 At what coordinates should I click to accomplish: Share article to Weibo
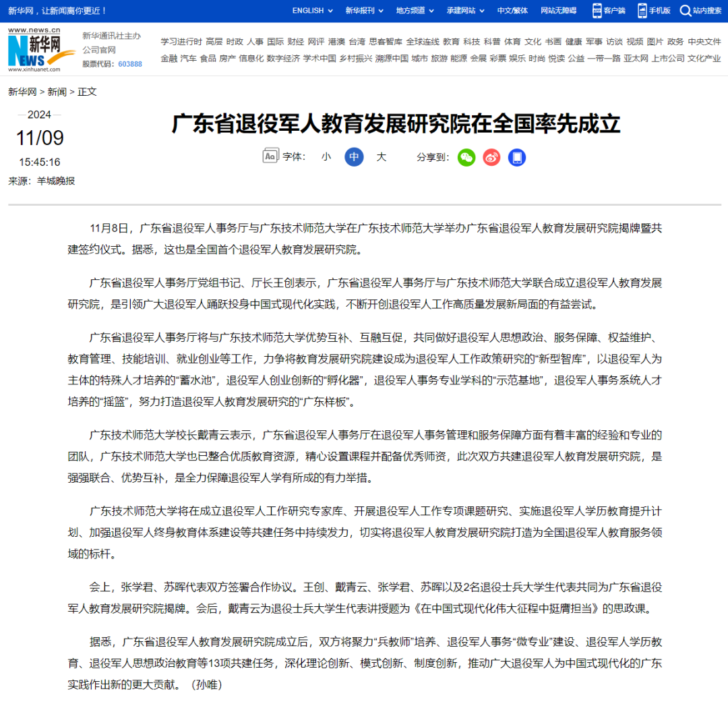coord(491,158)
